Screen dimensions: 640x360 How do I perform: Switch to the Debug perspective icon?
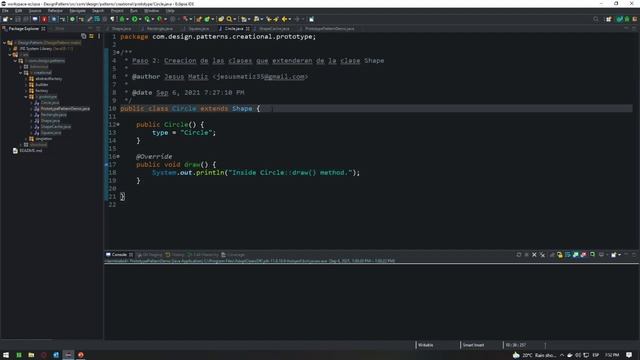click(x=627, y=19)
